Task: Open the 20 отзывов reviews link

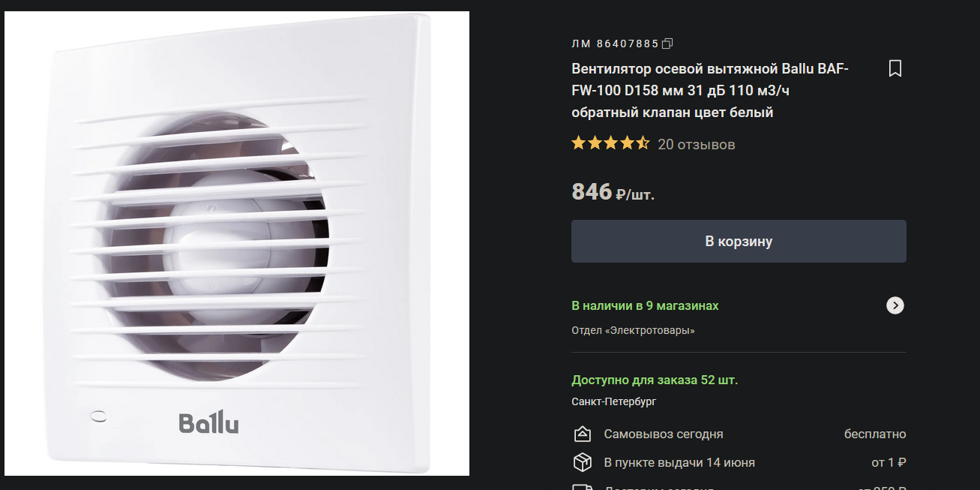Action: 697,144
